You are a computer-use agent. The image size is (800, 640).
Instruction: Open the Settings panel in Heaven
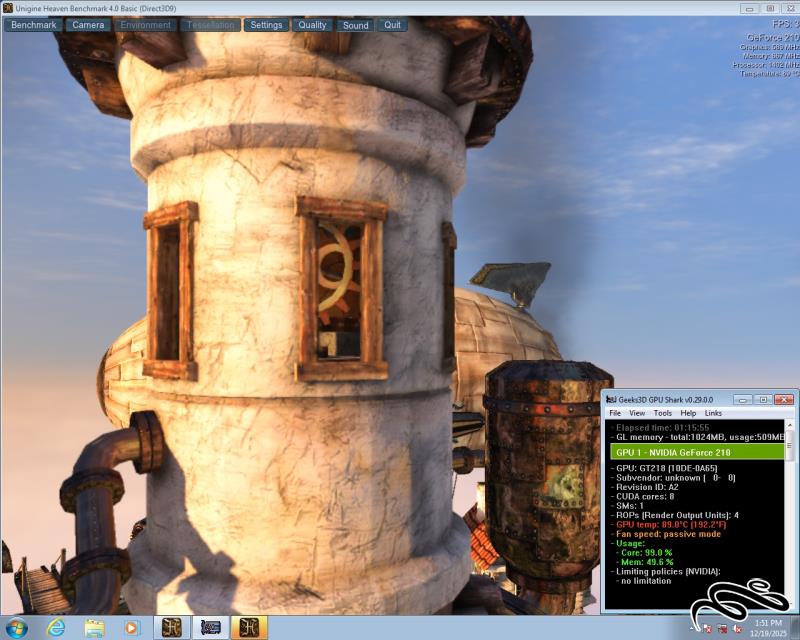coord(266,25)
